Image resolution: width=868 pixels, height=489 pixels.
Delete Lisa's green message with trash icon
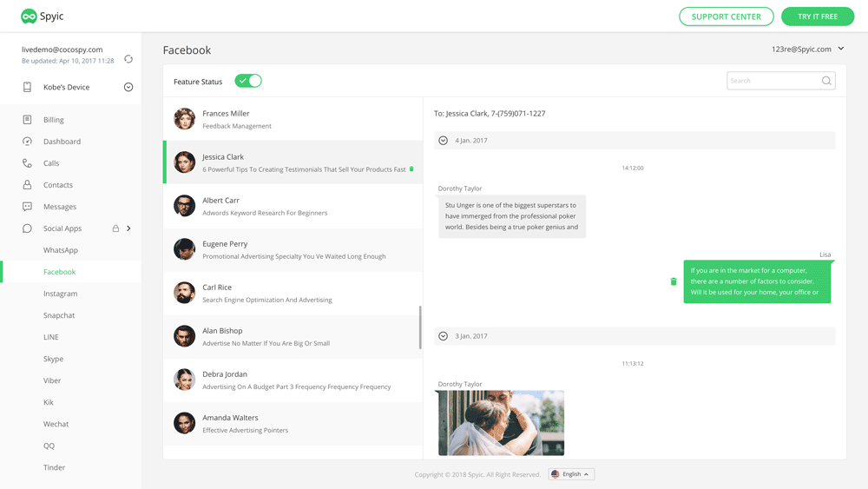(x=674, y=281)
